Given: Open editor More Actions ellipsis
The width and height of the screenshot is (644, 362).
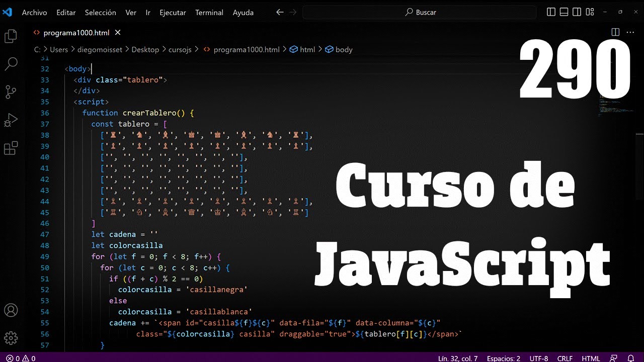Looking at the screenshot, I should (x=629, y=32).
